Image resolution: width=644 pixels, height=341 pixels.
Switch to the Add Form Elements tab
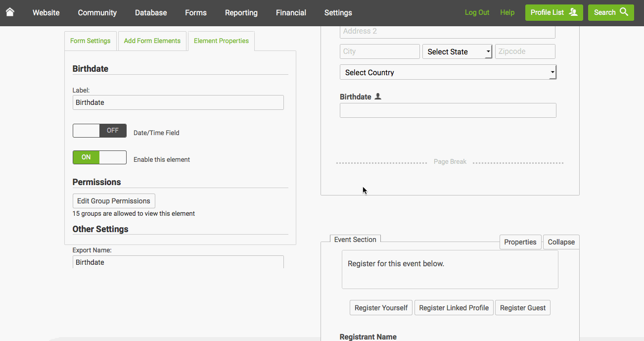(x=152, y=41)
